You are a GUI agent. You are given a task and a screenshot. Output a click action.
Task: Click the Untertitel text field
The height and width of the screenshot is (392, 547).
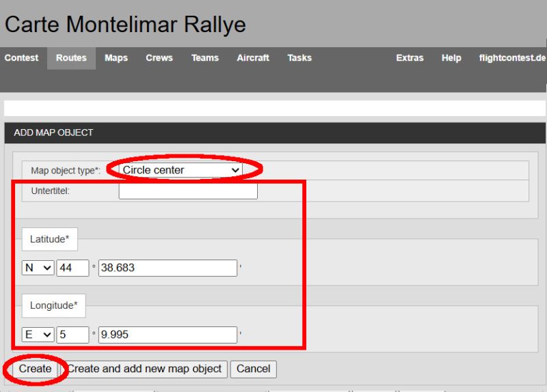(188, 191)
